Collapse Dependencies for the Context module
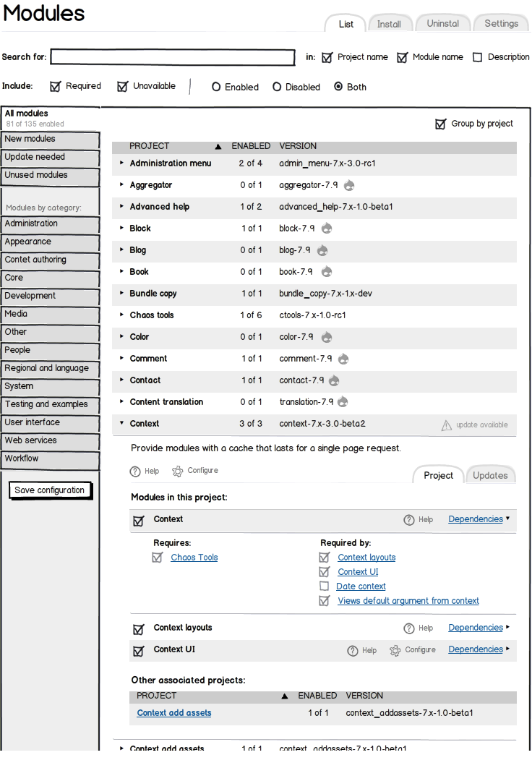This screenshot has height=768, width=532. point(479,519)
